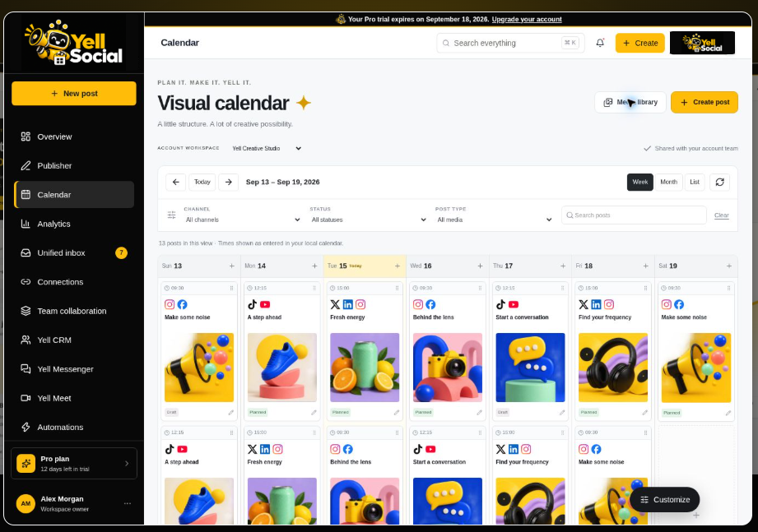The width and height of the screenshot is (758, 532).
Task: Open Yell Meet in the sidebar
Action: click(74, 398)
